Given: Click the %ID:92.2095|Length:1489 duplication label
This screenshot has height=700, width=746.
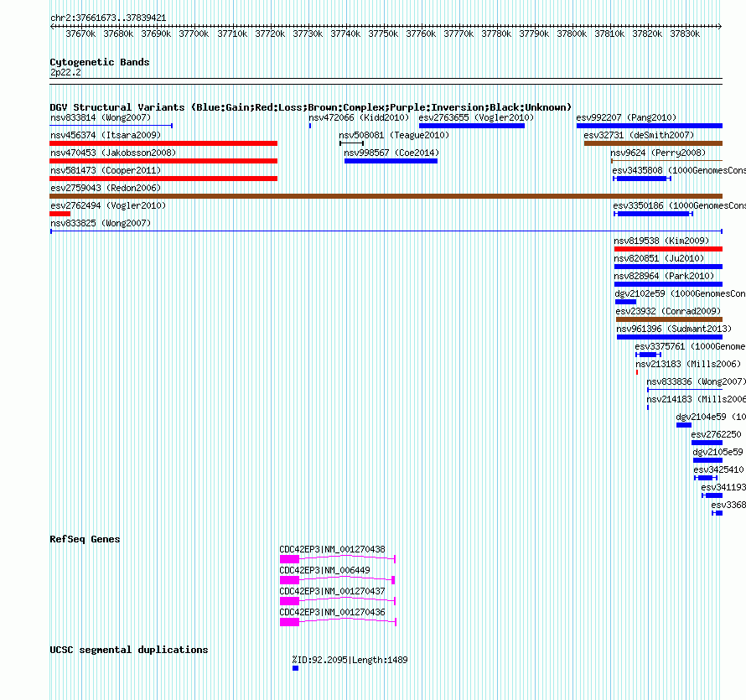Looking at the screenshot, I should pyautogui.click(x=350, y=660).
